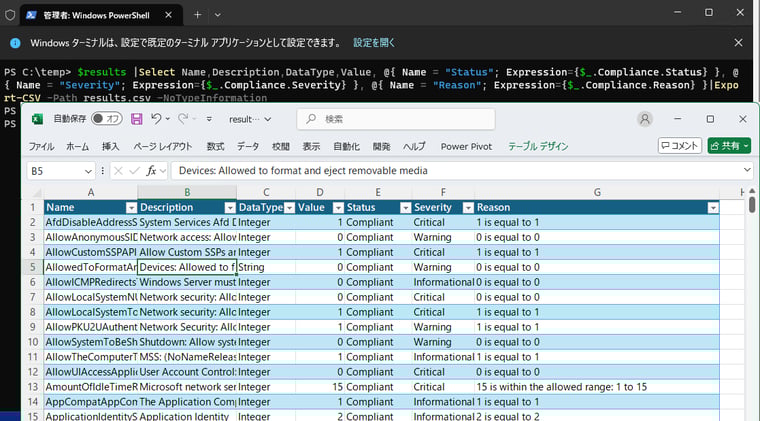Click the コメント button

[x=680, y=145]
